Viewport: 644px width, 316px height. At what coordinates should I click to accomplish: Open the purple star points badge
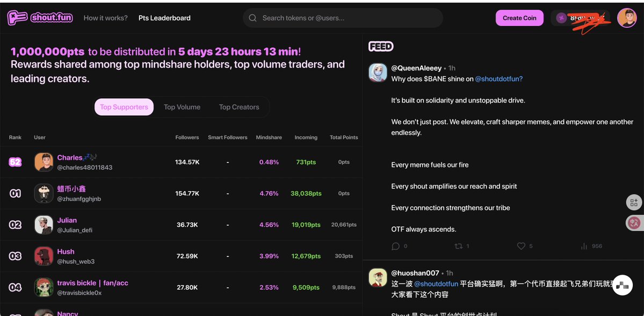(x=561, y=18)
